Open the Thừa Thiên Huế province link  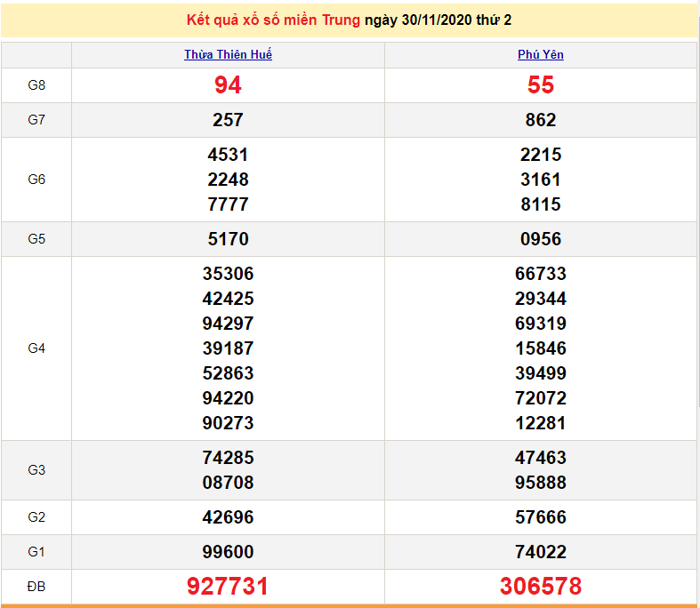[x=228, y=54]
